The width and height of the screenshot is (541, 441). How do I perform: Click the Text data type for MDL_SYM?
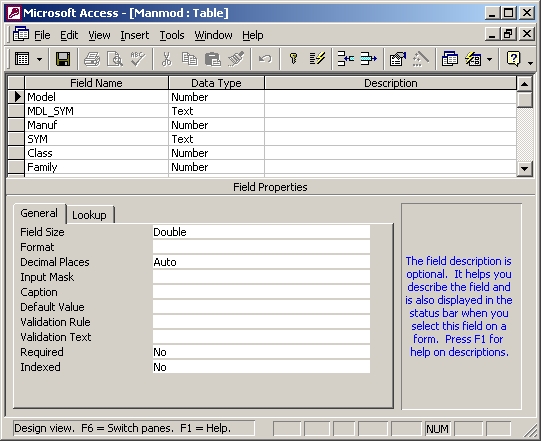coord(216,111)
